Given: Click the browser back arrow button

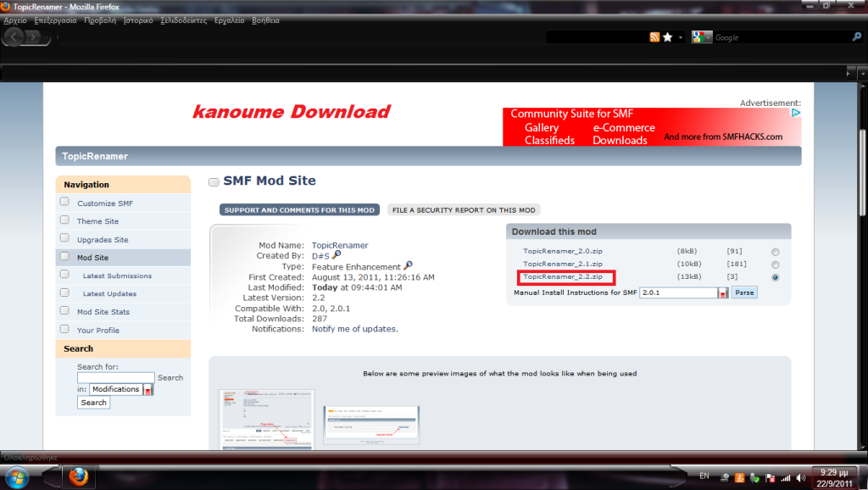Looking at the screenshot, I should point(16,36).
